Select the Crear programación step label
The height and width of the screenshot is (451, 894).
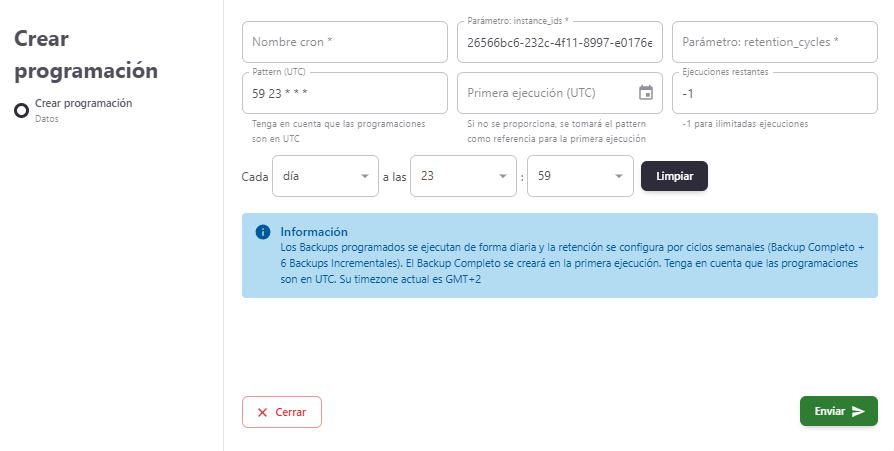[x=84, y=103]
